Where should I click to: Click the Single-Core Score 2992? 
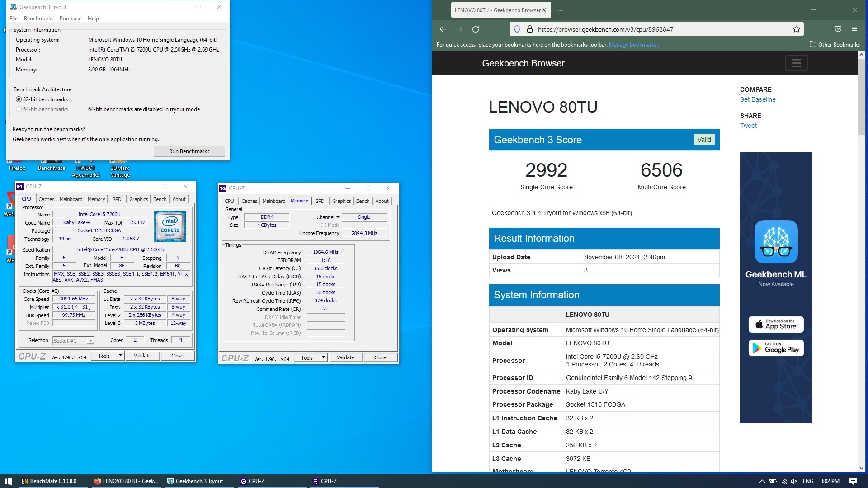pos(546,170)
